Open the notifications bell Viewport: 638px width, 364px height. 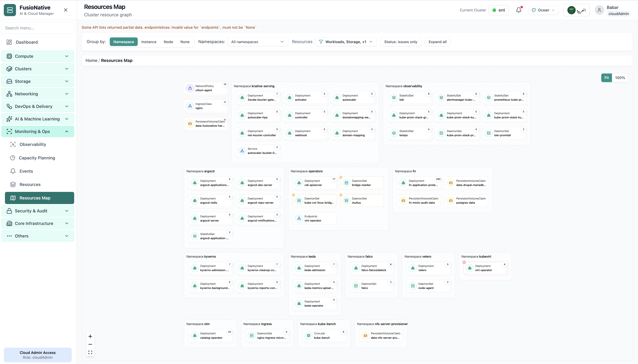tap(519, 10)
